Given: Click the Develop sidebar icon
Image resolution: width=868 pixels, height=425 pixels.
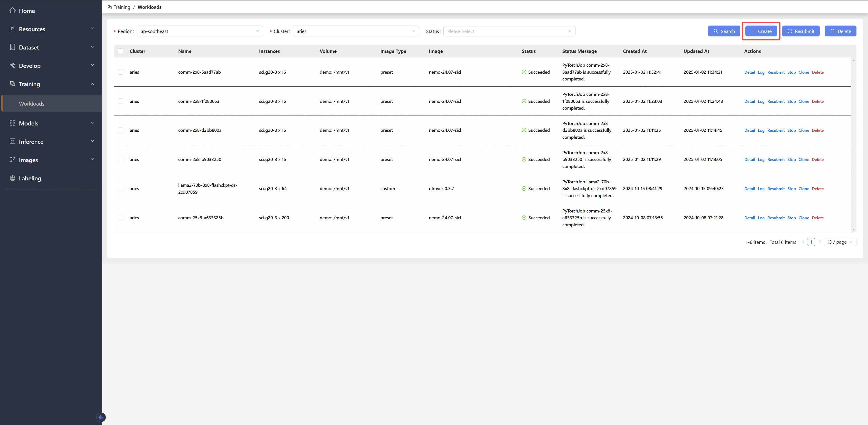Looking at the screenshot, I should pos(12,65).
